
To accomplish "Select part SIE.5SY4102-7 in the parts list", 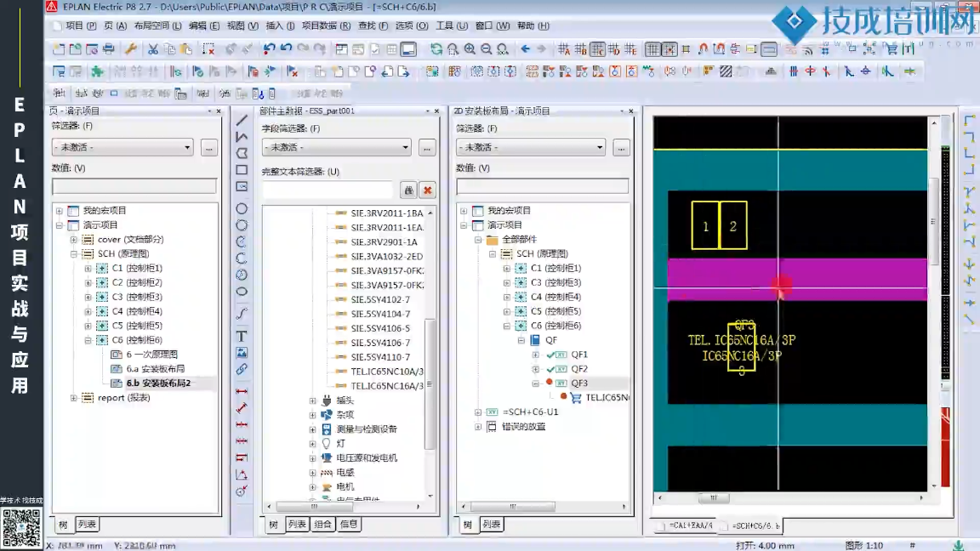I will pos(380,299).
